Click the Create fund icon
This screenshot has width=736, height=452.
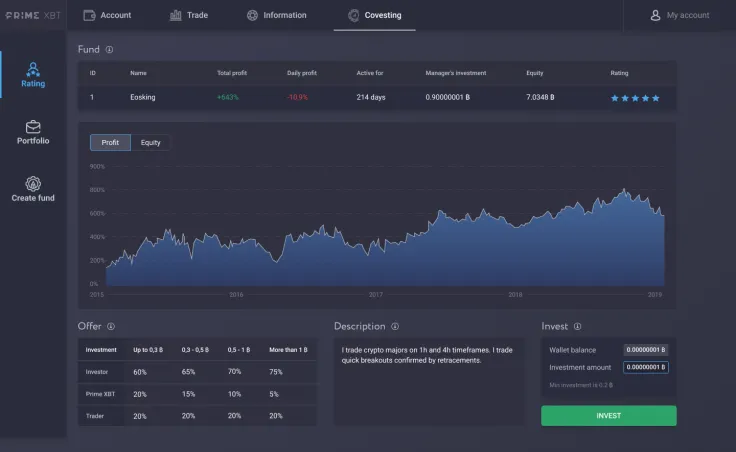coord(33,184)
